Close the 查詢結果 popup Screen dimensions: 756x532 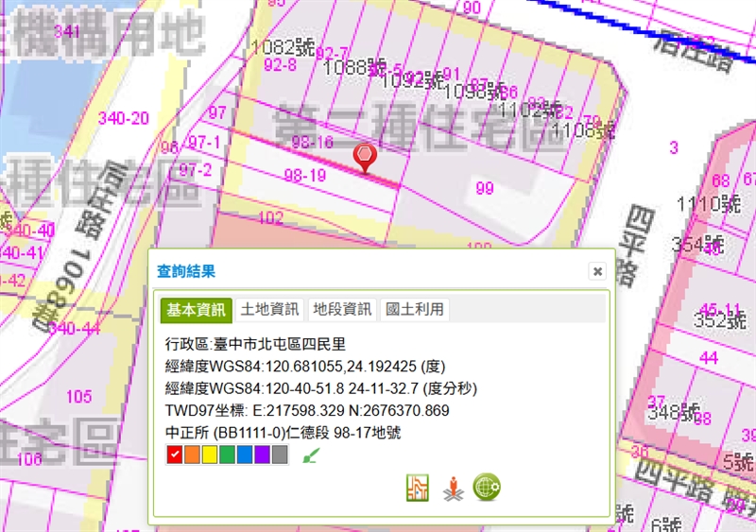pyautogui.click(x=597, y=271)
